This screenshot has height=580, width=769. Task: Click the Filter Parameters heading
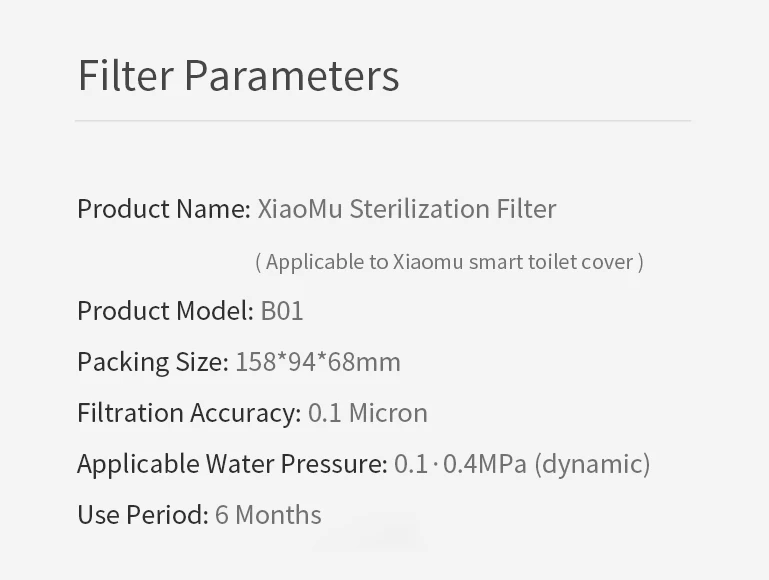pos(238,76)
